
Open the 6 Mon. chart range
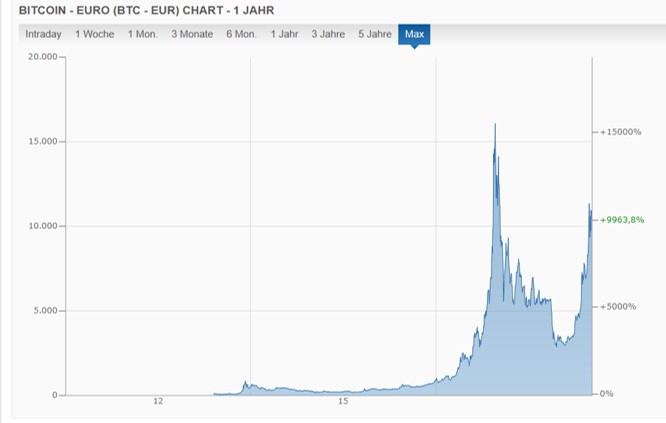(x=241, y=34)
